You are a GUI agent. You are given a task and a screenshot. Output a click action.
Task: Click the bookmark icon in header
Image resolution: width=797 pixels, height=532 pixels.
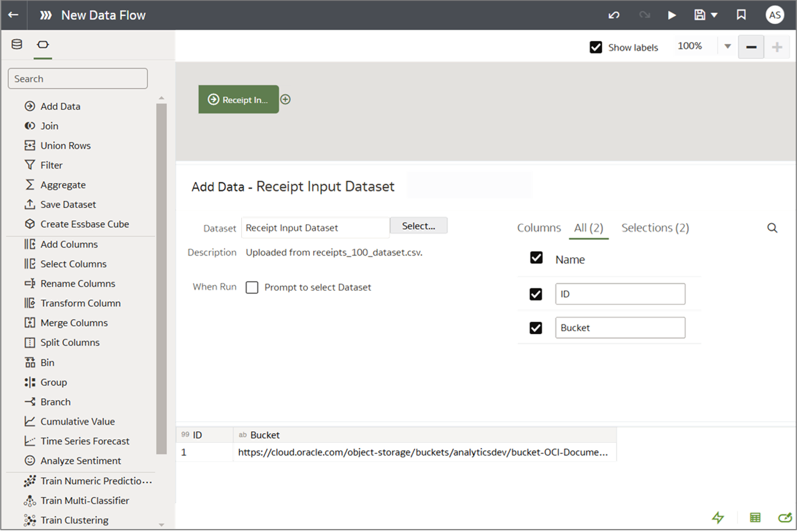click(741, 15)
